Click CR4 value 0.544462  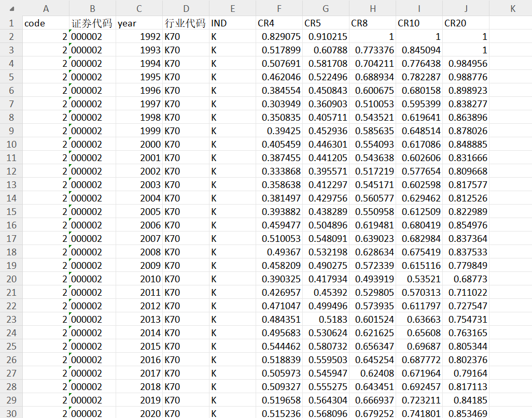point(279,346)
